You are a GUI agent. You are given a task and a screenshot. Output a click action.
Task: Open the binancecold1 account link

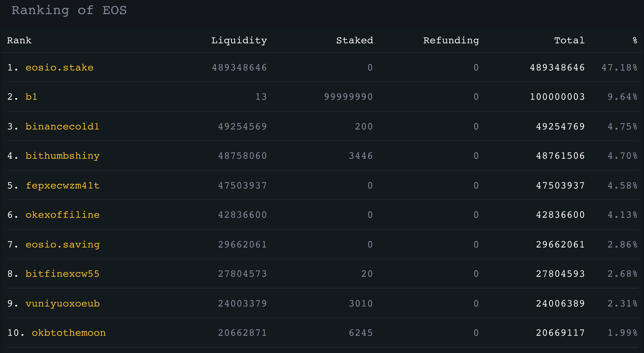click(62, 126)
